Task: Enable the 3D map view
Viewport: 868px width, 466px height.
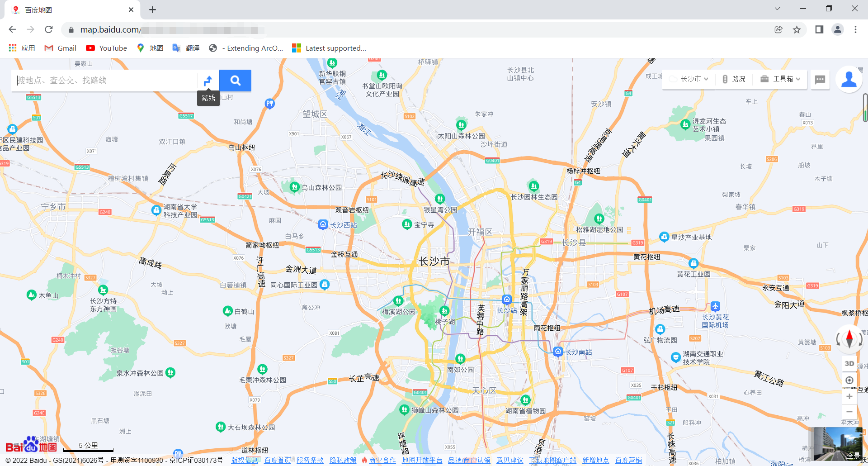Action: pos(849,363)
